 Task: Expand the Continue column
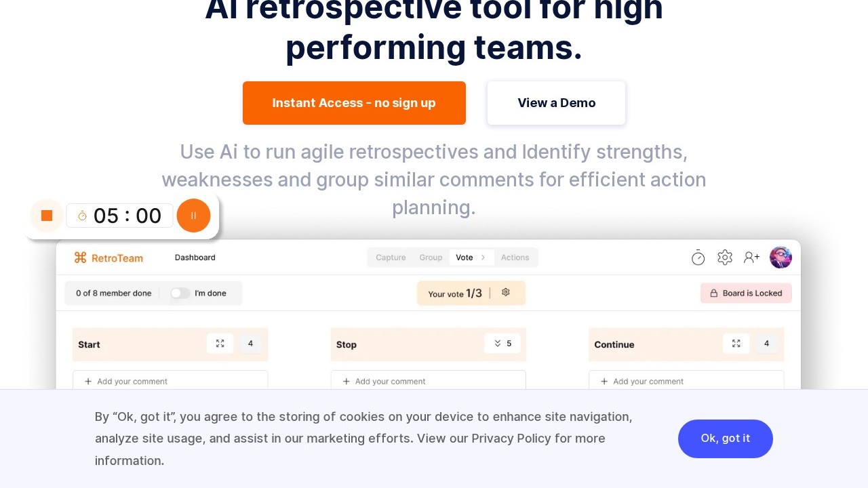[736, 344]
